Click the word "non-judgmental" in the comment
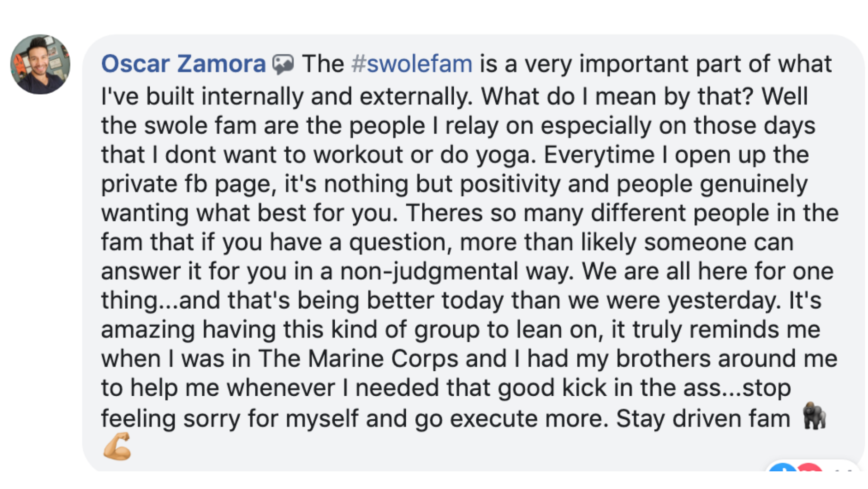Viewport: 868px width, 489px height. 429,272
